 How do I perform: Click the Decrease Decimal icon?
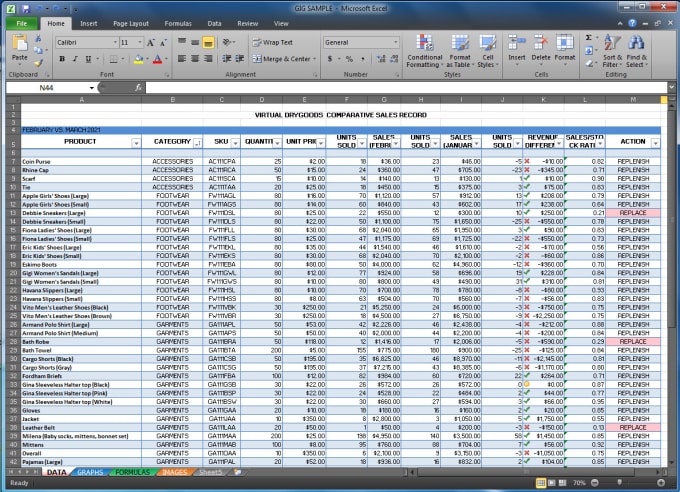[394, 59]
